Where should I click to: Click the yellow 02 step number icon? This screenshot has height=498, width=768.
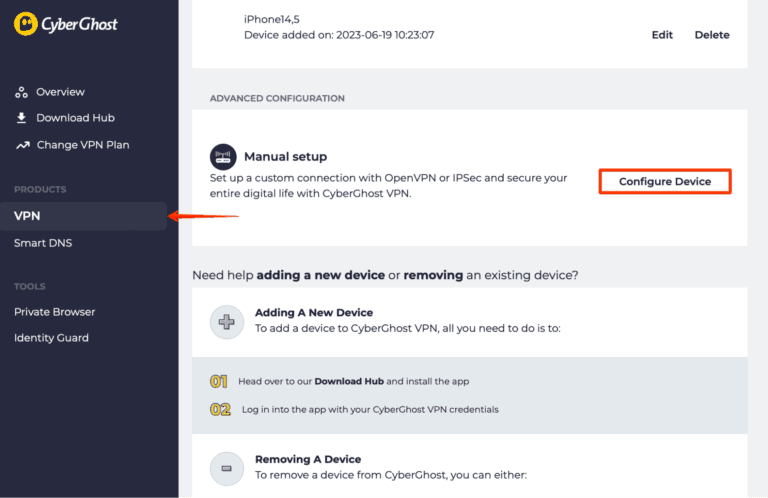click(x=220, y=409)
